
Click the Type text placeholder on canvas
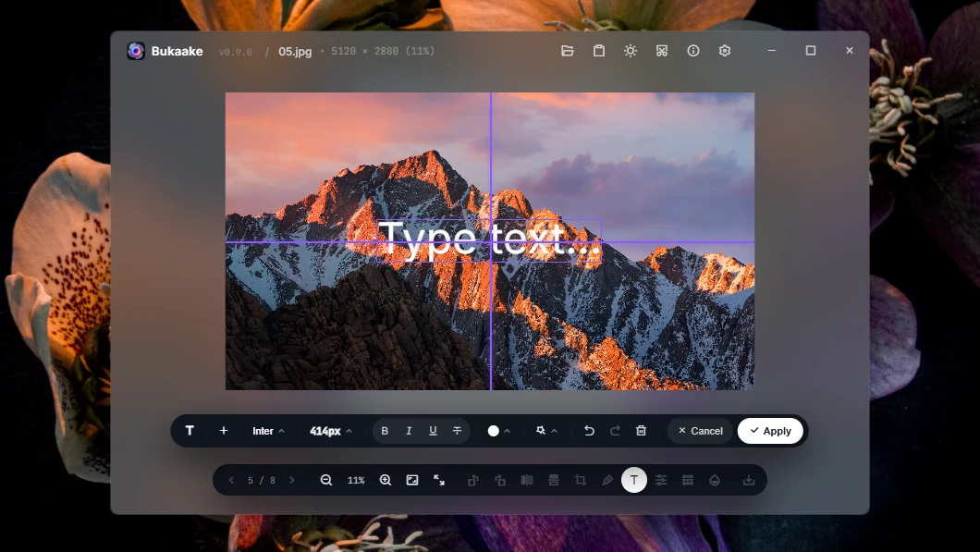(x=489, y=240)
